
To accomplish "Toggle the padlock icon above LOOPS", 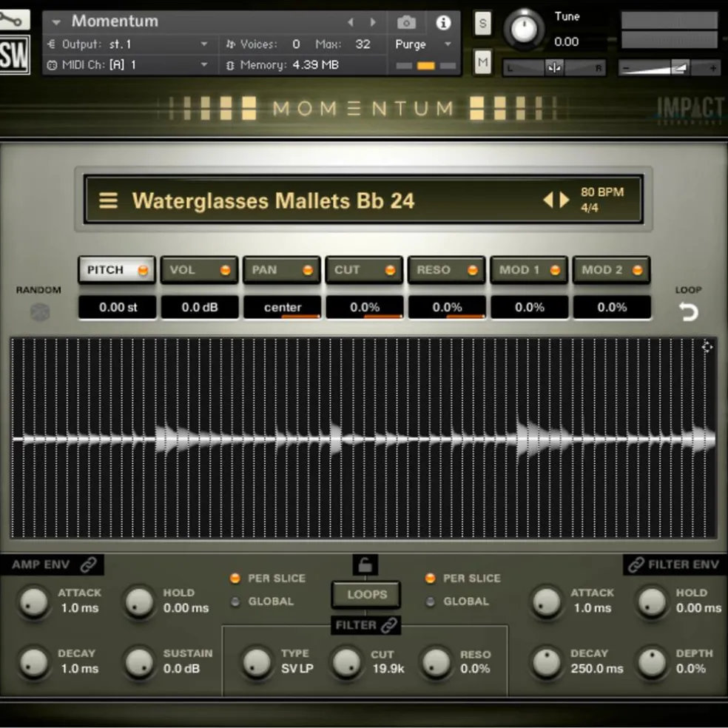I will pos(365,565).
